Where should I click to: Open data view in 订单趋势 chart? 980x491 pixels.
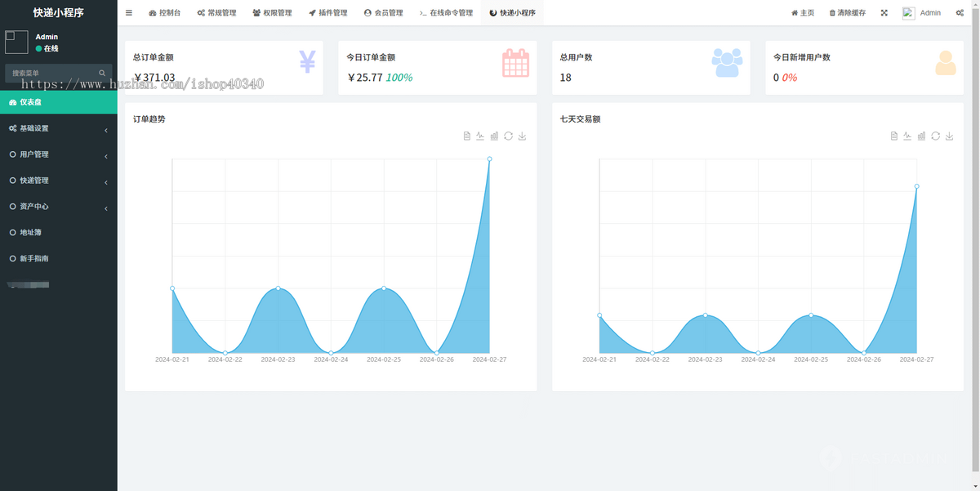point(467,136)
